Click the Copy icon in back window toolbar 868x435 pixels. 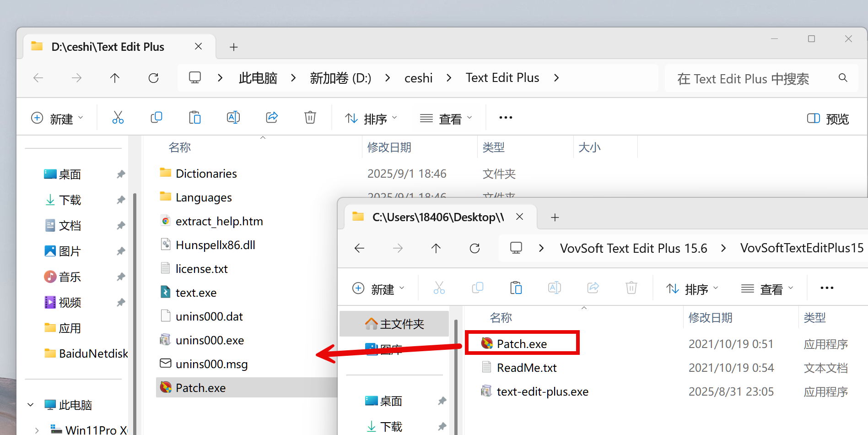tap(156, 118)
